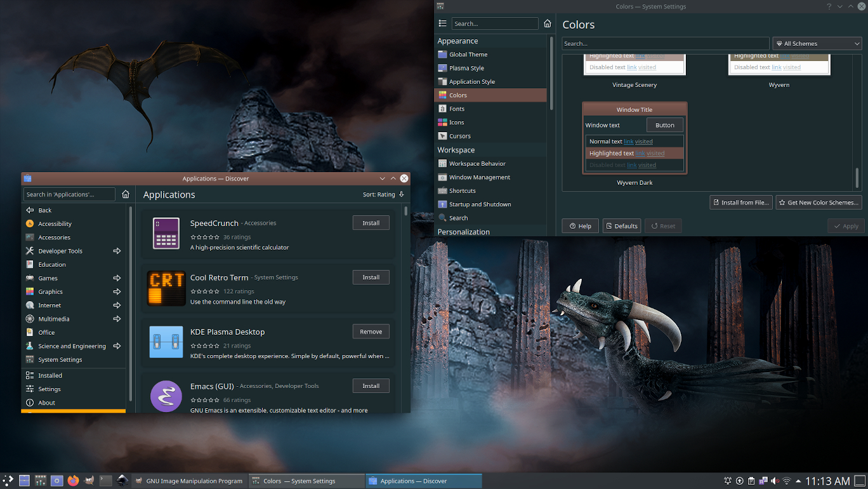Toggle the System Settings sidebar view icon
Viewport: 868px width, 489px height.
443,23
